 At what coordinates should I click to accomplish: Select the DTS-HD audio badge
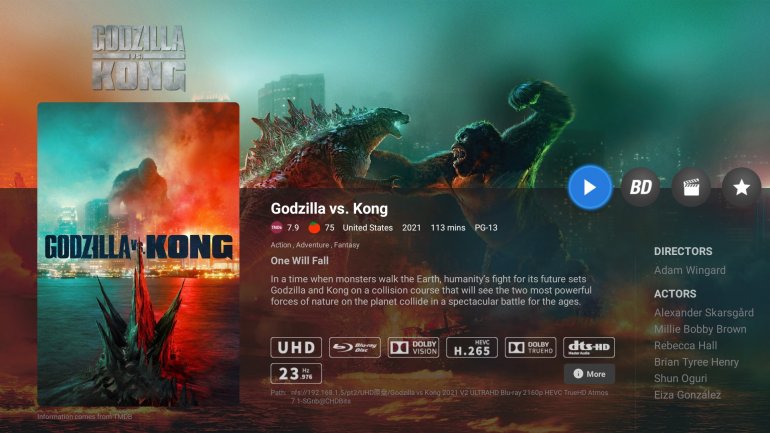tap(589, 348)
